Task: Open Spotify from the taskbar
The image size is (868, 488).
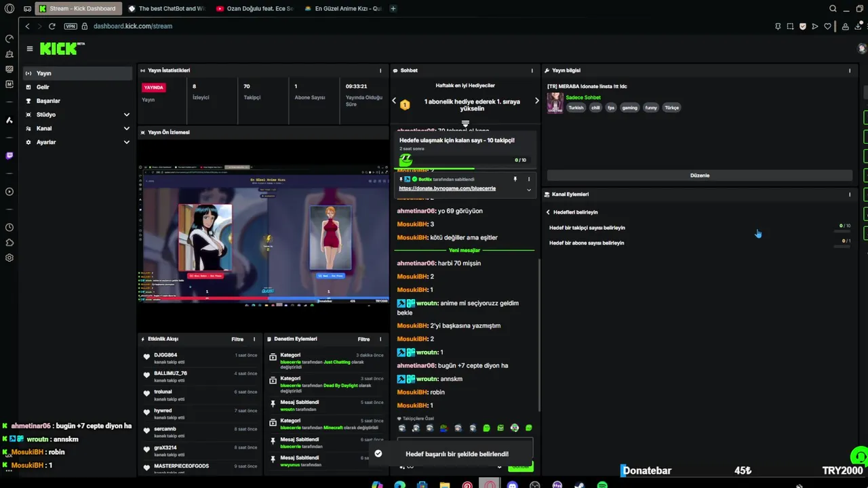Action: (602, 484)
